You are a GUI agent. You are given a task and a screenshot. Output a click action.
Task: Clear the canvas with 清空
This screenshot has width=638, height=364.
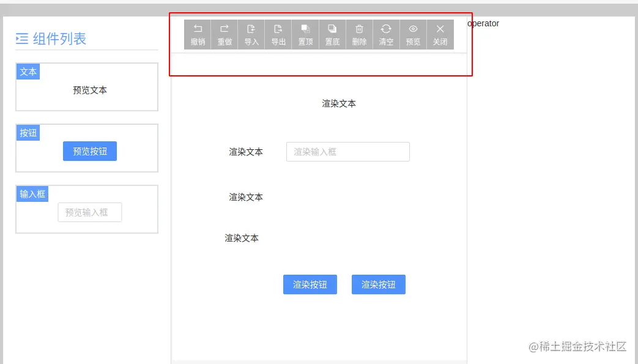coord(386,35)
